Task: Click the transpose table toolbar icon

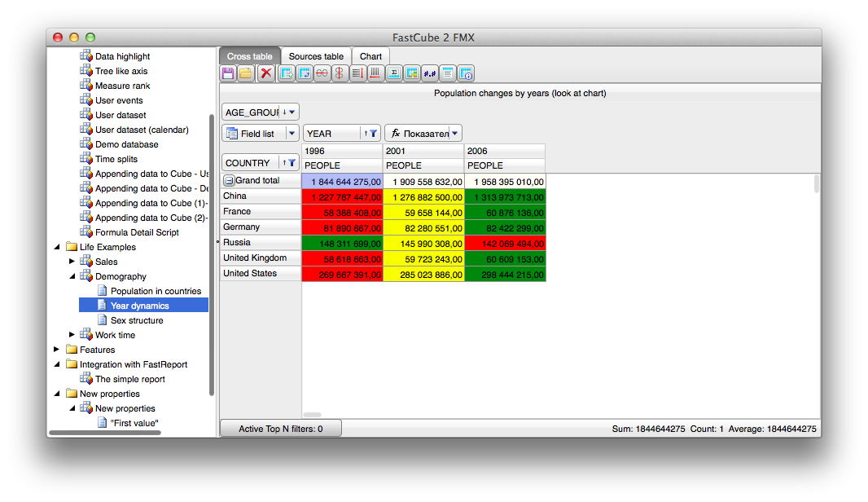Action: (305, 73)
